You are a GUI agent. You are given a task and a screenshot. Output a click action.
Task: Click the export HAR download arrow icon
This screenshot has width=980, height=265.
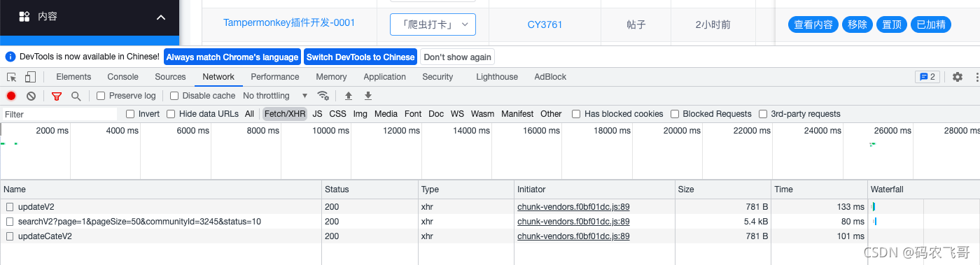tap(367, 96)
